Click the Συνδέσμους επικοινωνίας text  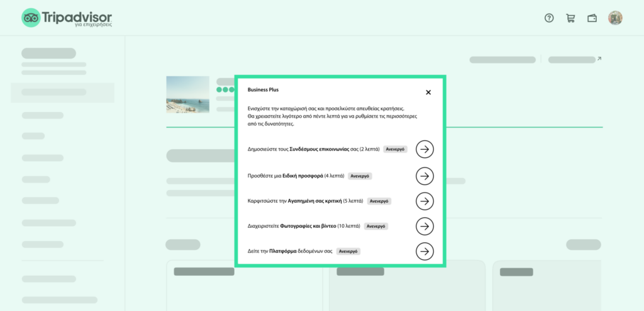click(x=319, y=149)
